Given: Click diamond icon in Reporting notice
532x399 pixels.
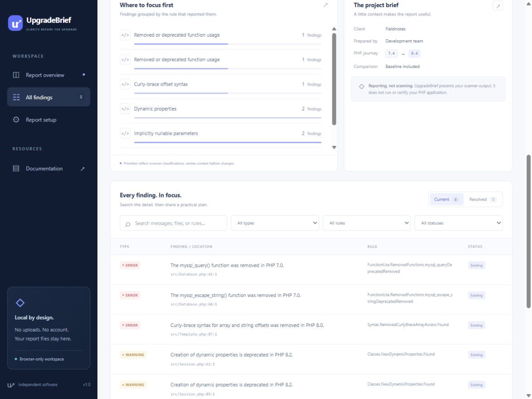Looking at the screenshot, I should pos(362,87).
